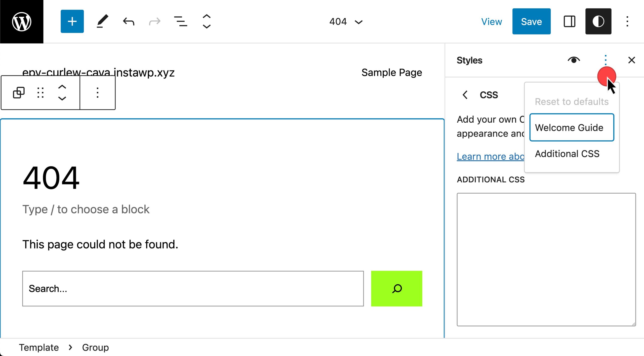Viewport: 644px width, 356px height.
Task: Toggle the block inserter plus button
Action: [x=72, y=21]
